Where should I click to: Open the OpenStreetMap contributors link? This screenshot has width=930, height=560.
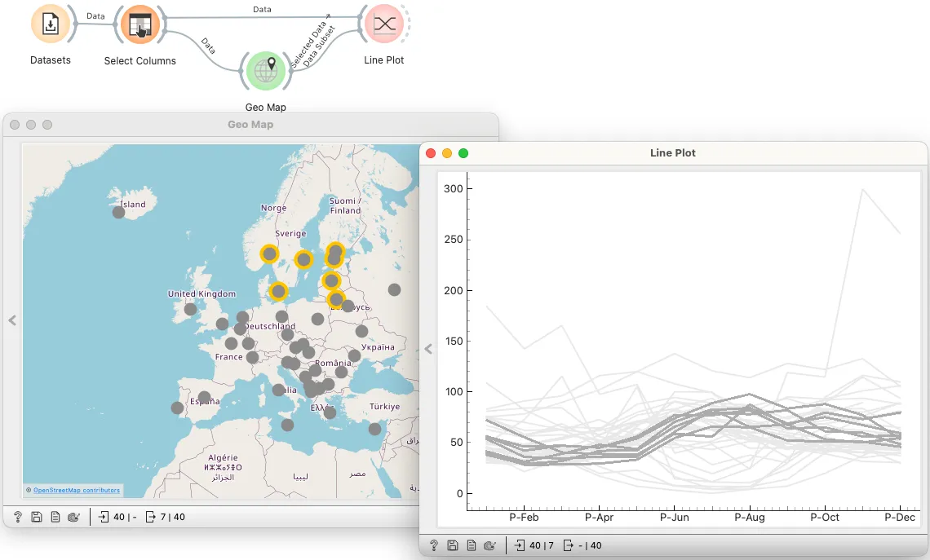tap(77, 490)
